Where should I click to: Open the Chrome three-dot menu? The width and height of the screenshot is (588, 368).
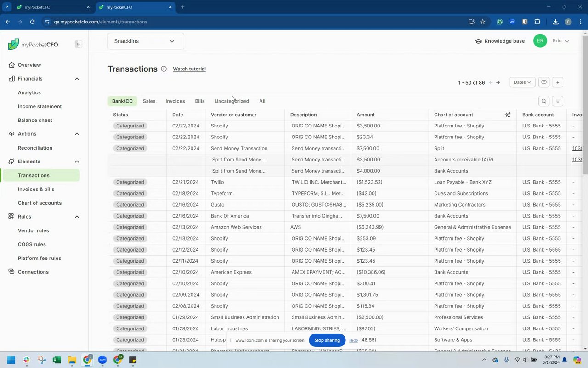coord(580,22)
